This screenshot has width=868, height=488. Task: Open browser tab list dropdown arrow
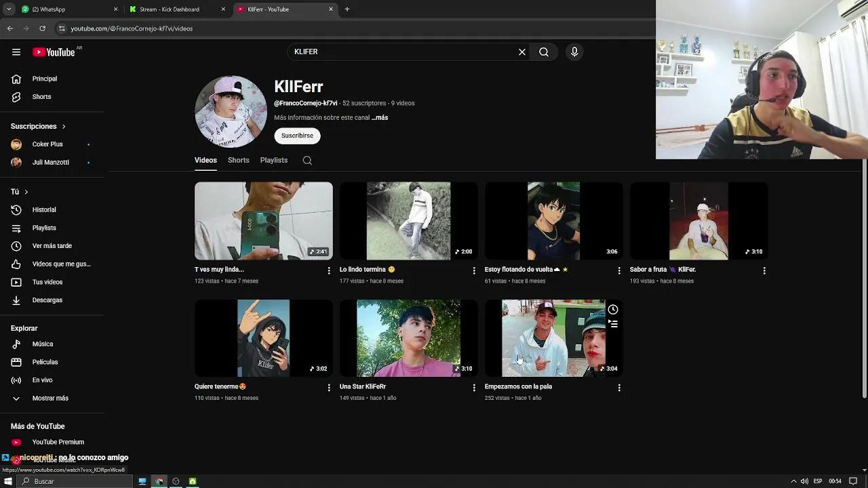pyautogui.click(x=8, y=9)
